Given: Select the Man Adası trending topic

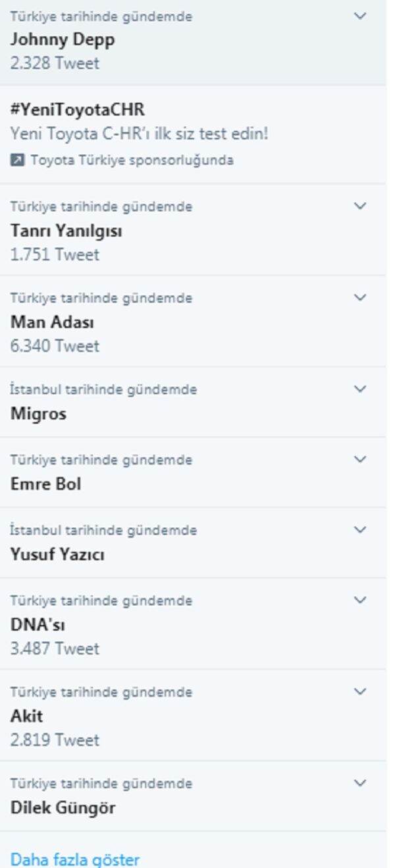Looking at the screenshot, I should [x=52, y=322].
